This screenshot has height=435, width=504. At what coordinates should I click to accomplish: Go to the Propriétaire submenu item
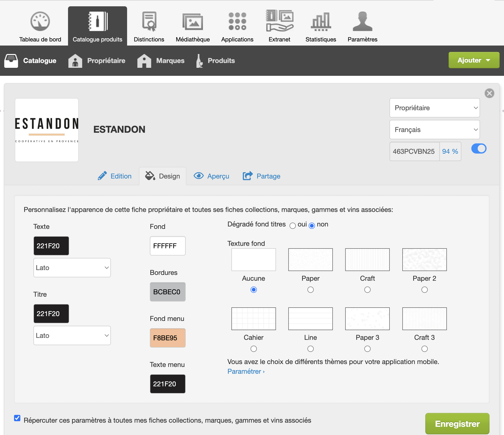[97, 61]
